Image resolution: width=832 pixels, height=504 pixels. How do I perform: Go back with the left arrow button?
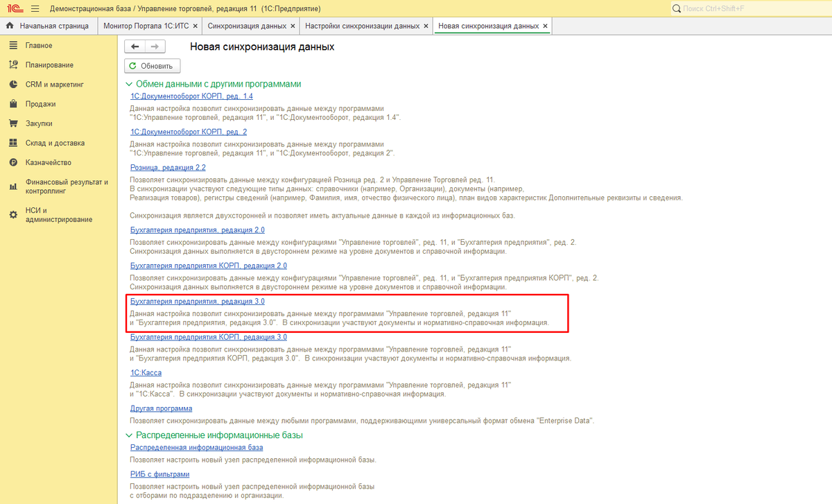point(135,46)
